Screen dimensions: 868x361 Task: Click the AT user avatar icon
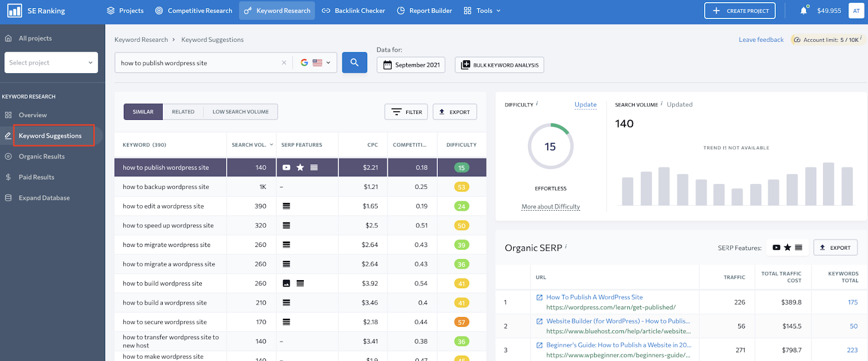tap(856, 11)
